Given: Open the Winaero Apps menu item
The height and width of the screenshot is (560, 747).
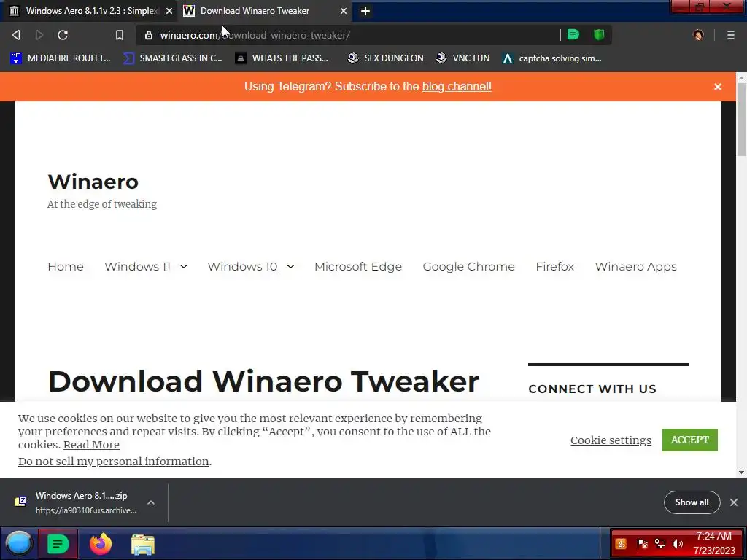Looking at the screenshot, I should tap(636, 267).
